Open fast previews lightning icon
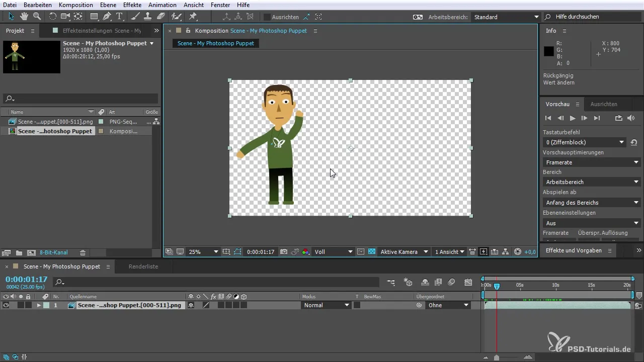644x362 pixels. coord(484,251)
